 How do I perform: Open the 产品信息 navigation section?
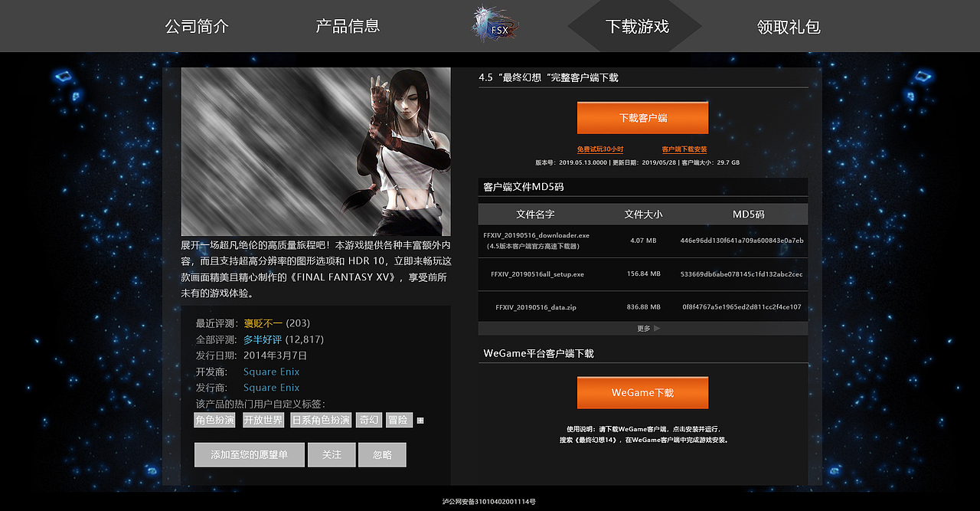pos(345,25)
